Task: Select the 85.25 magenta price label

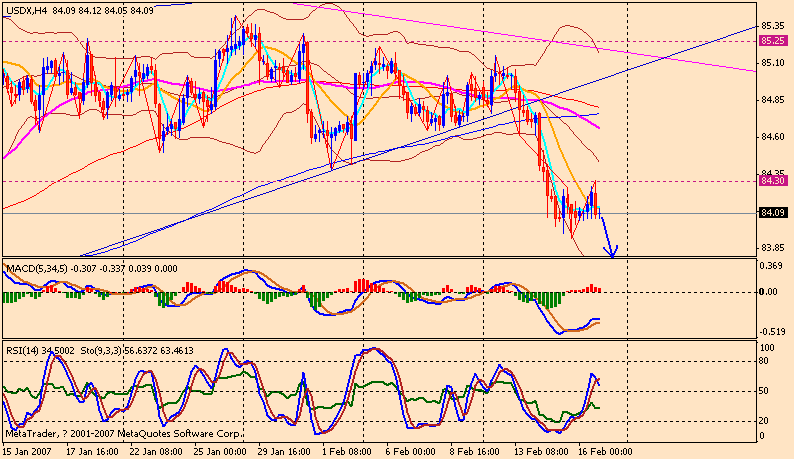Action: [773, 41]
